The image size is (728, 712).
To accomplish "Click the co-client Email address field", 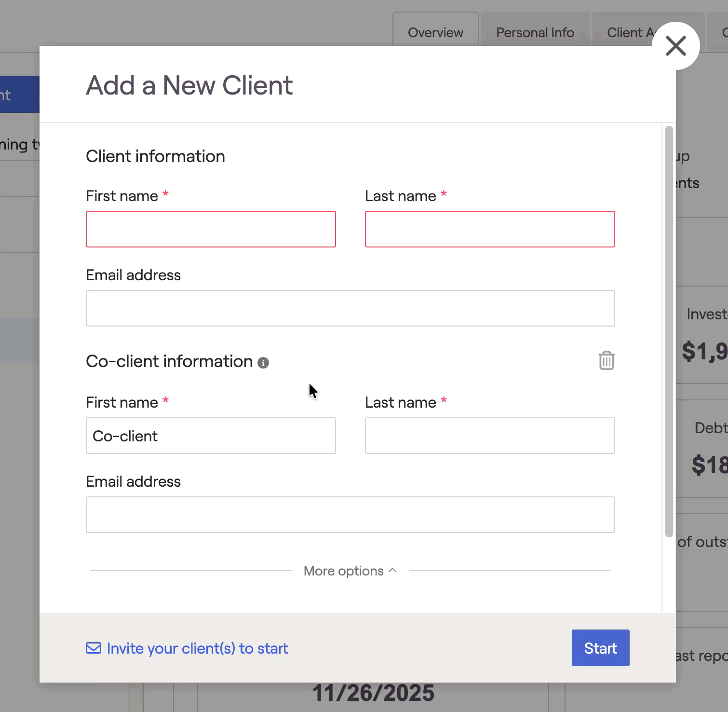I will pos(350,515).
